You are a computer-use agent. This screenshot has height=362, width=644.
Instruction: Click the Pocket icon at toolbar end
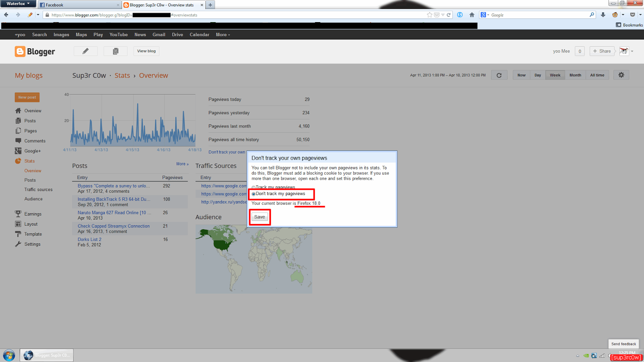[632, 15]
